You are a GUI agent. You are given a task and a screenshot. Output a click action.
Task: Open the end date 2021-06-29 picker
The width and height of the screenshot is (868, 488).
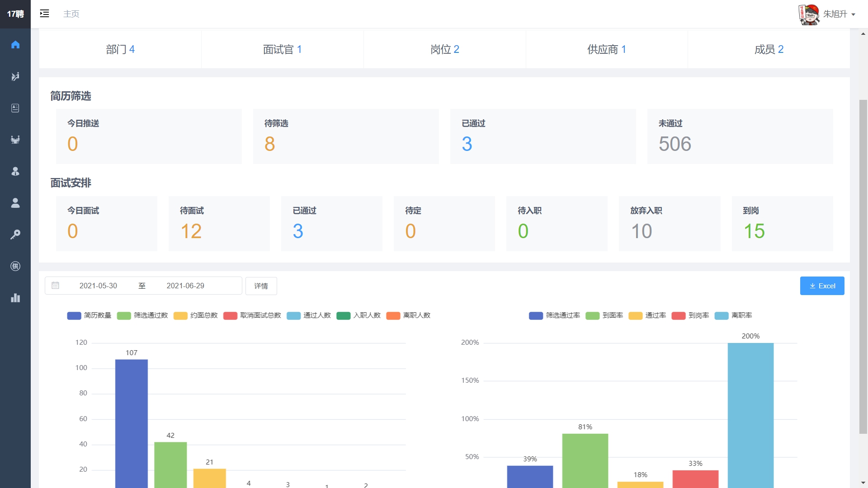tap(185, 286)
